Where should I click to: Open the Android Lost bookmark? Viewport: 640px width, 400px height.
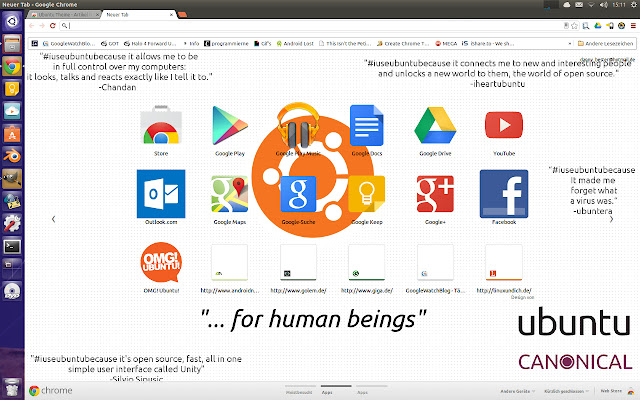click(x=295, y=43)
